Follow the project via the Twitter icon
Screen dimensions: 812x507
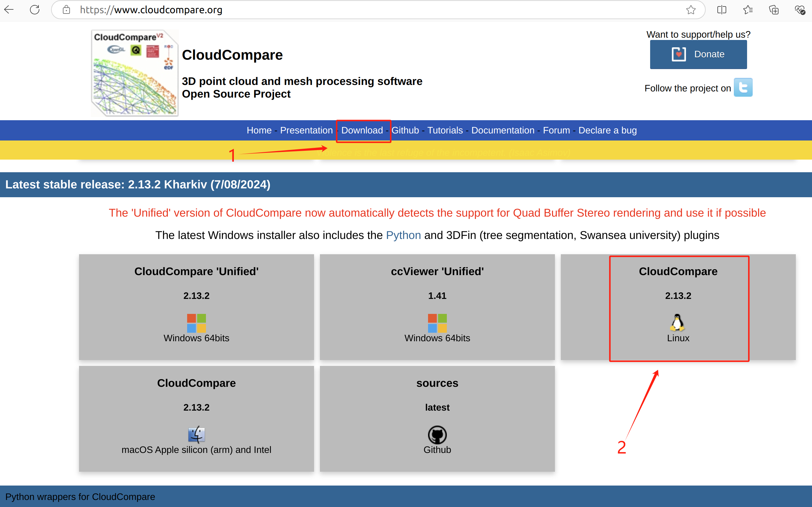pyautogui.click(x=743, y=87)
